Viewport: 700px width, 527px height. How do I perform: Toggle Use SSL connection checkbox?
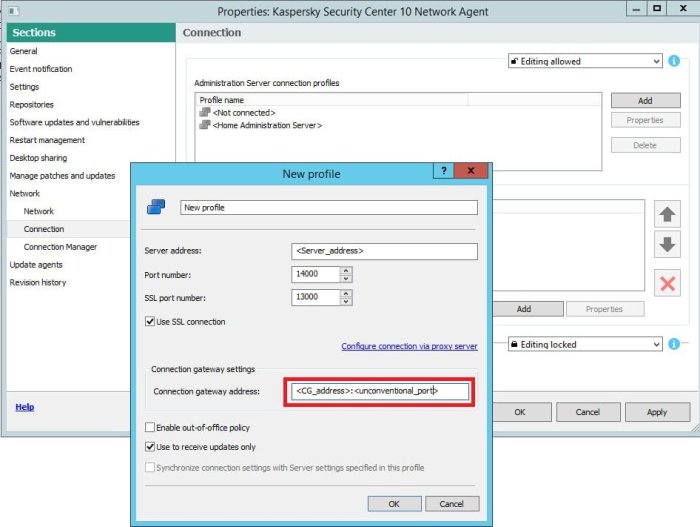(150, 321)
